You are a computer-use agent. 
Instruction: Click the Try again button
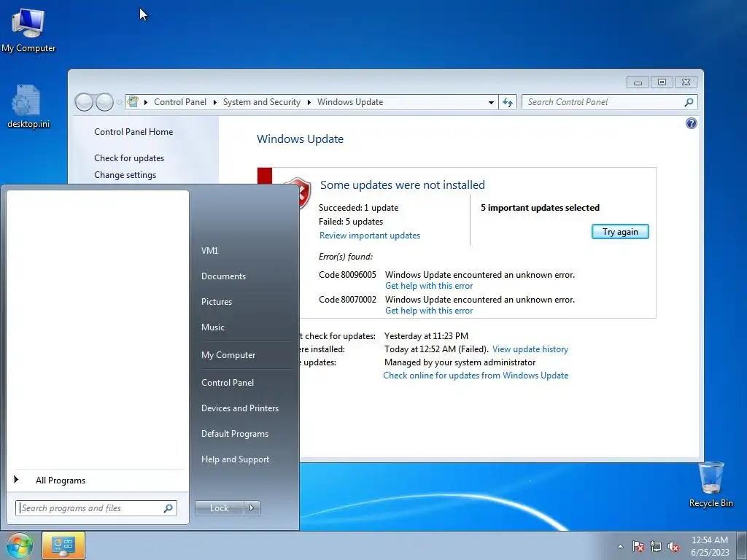[620, 232]
